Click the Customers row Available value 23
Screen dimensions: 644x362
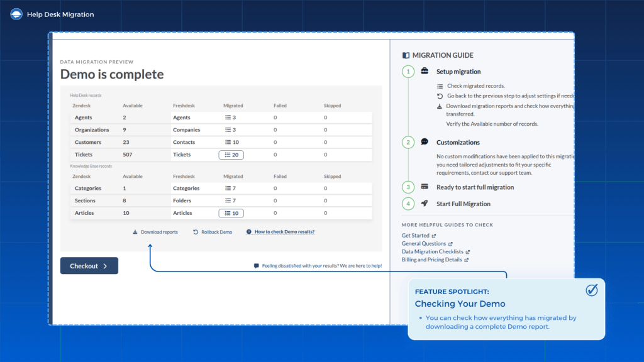[x=126, y=142]
